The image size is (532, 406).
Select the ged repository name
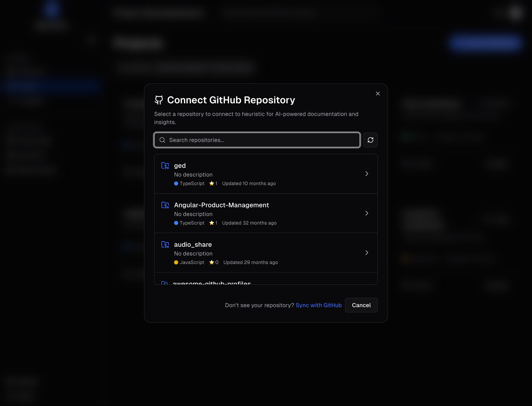(x=180, y=166)
